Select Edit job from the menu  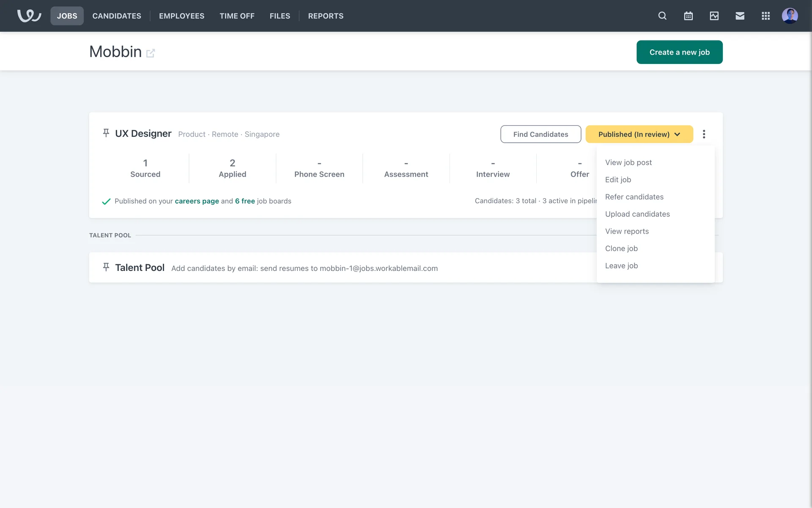(x=618, y=179)
